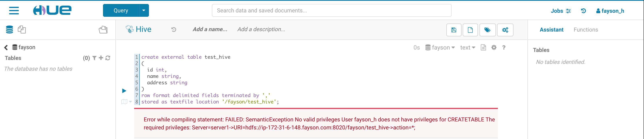Open the fayson database dropdown
Viewport: 644px width, 139px height.
[x=440, y=48]
